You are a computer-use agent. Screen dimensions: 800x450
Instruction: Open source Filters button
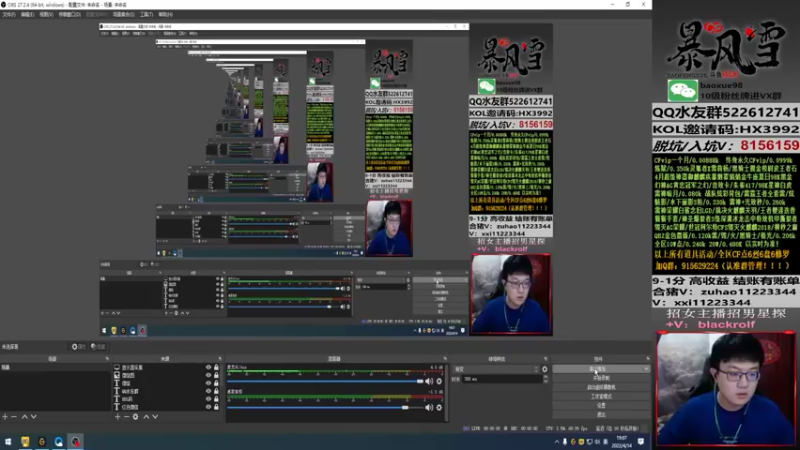(98, 346)
